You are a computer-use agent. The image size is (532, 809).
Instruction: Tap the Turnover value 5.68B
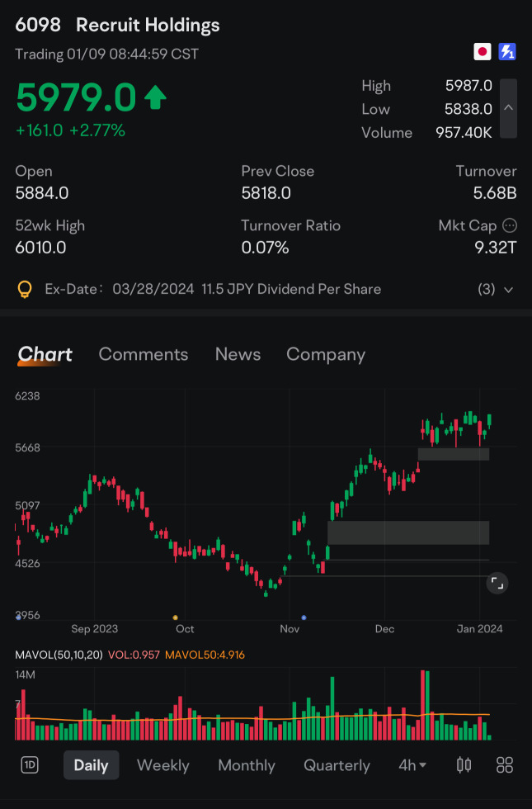click(495, 193)
